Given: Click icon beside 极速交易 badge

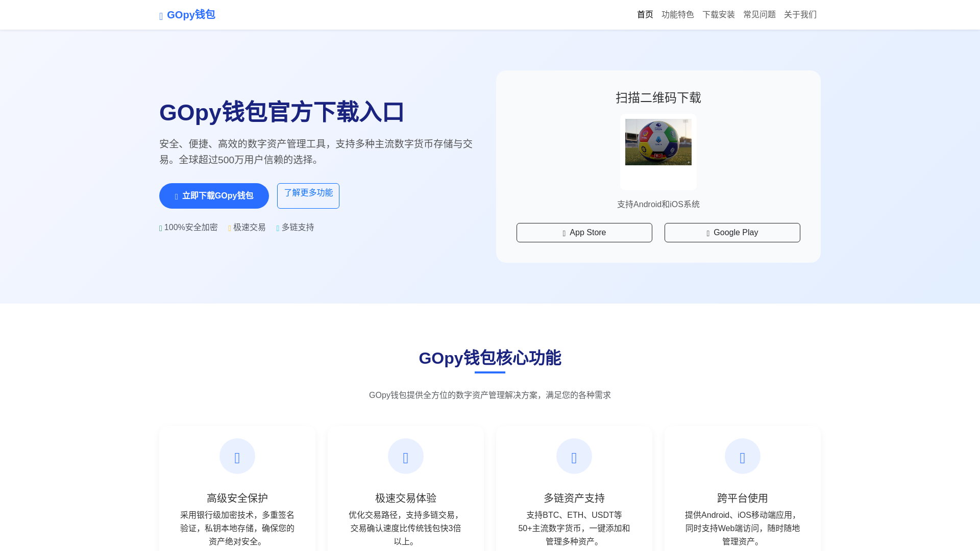Looking at the screenshot, I should pos(230,228).
